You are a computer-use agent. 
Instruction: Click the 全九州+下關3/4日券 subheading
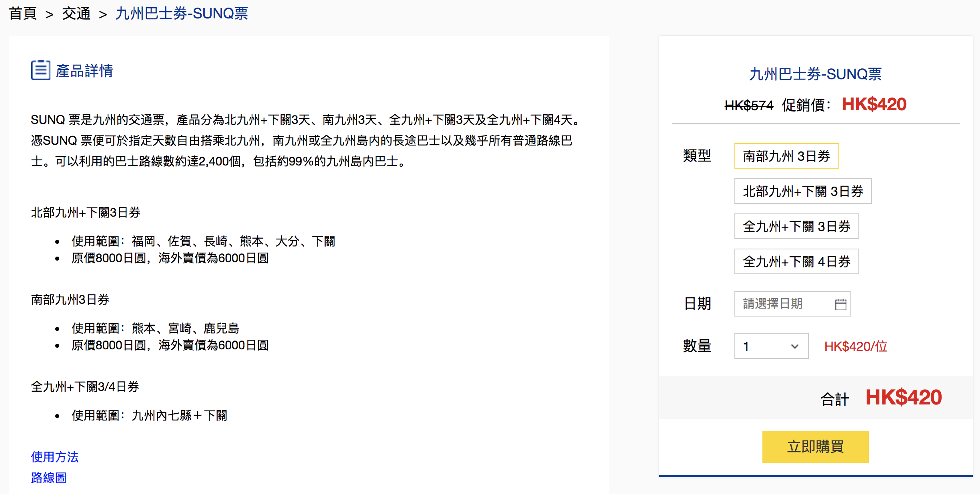(85, 386)
